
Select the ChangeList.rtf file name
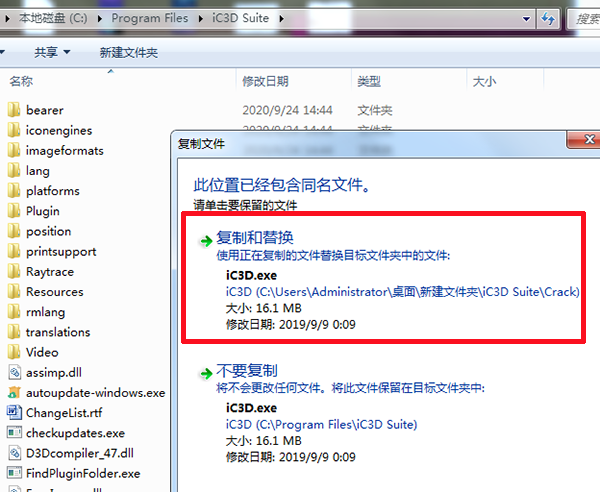click(x=64, y=413)
